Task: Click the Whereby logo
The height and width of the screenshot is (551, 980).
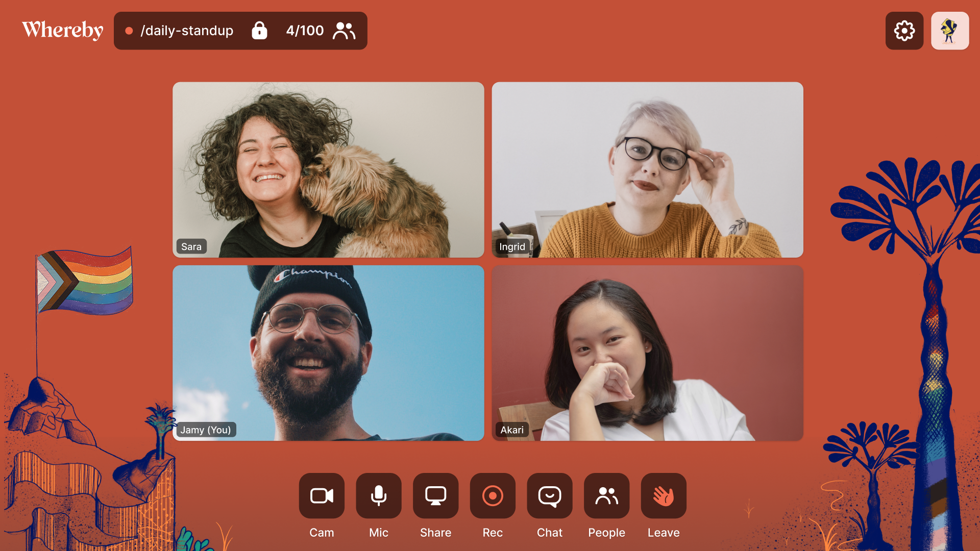Action: click(x=62, y=30)
